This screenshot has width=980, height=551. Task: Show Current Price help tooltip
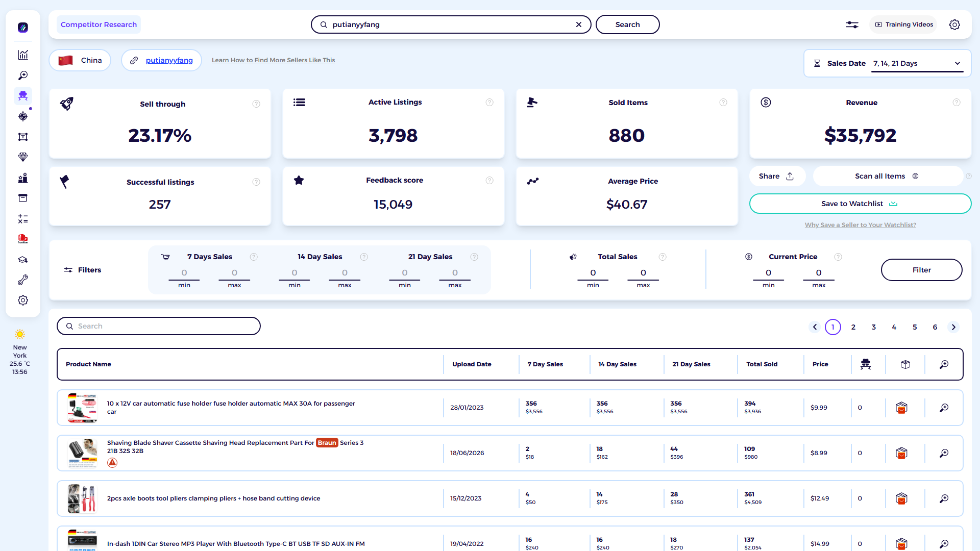[838, 257]
